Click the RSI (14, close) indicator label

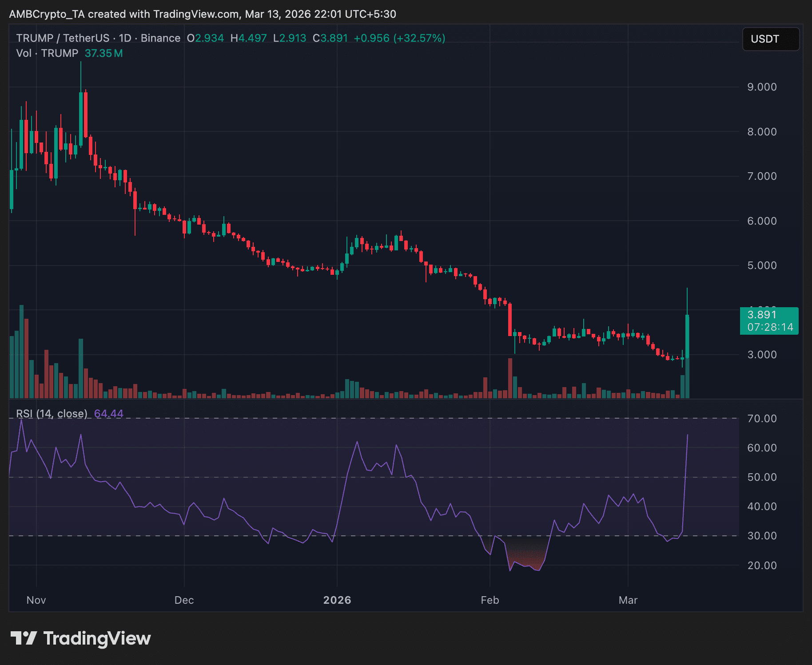click(52, 414)
